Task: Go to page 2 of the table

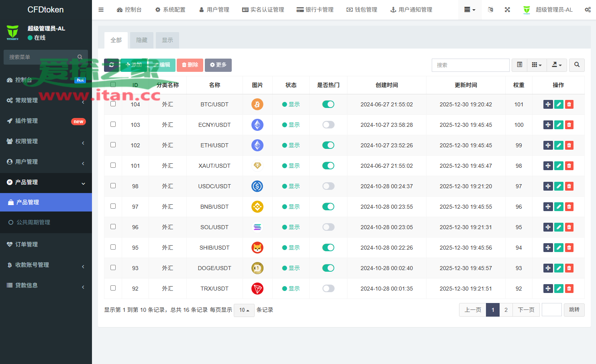Action: coord(506,310)
